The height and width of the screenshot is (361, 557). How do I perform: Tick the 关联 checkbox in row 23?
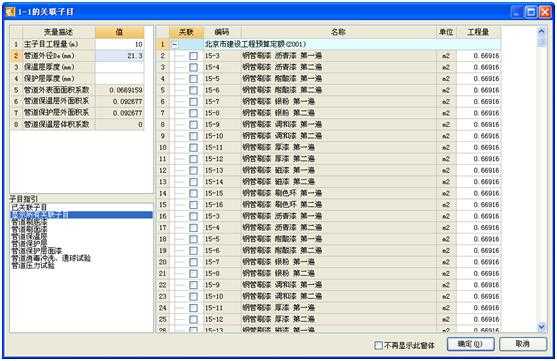click(193, 296)
